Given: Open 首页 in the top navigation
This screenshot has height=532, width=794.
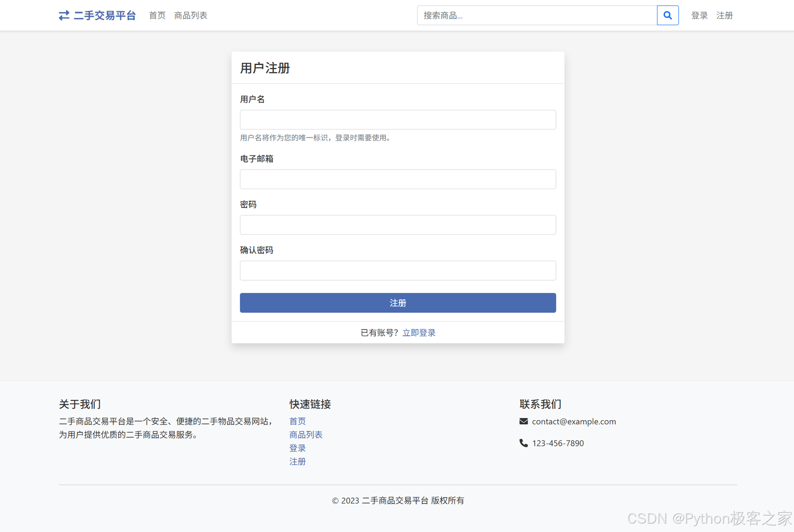Looking at the screenshot, I should 157,15.
